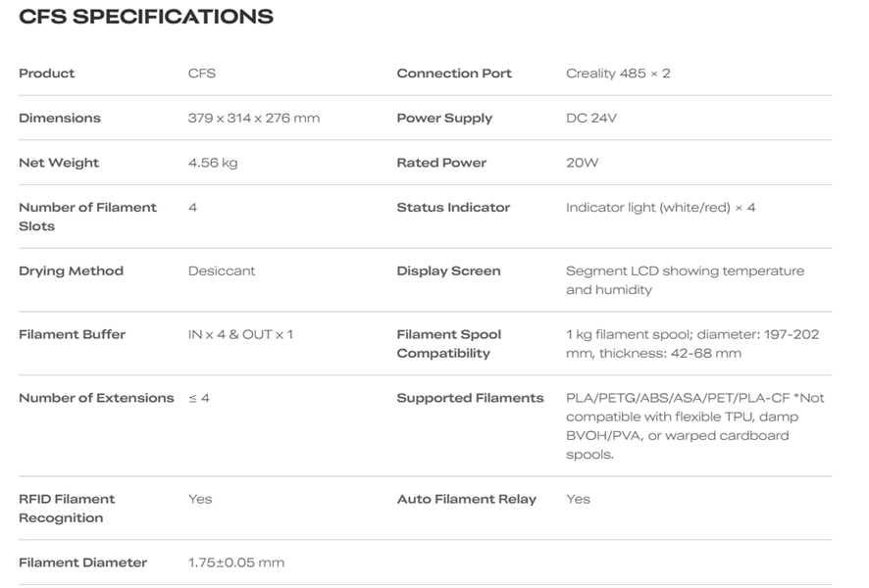The image size is (869, 588).
Task: Select the Auto Filament Relay label
Action: (467, 499)
